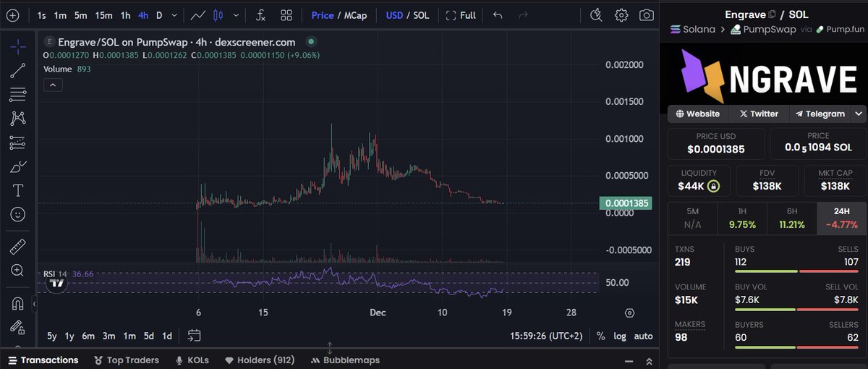Open the Transactions tab
This screenshot has height=369, width=868.
pos(43,360)
